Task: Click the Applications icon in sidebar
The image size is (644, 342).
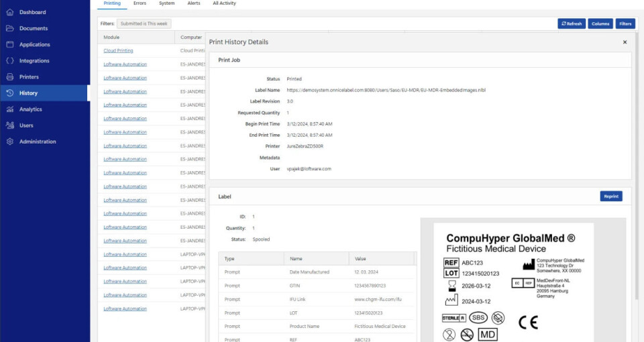Action: (x=9, y=44)
